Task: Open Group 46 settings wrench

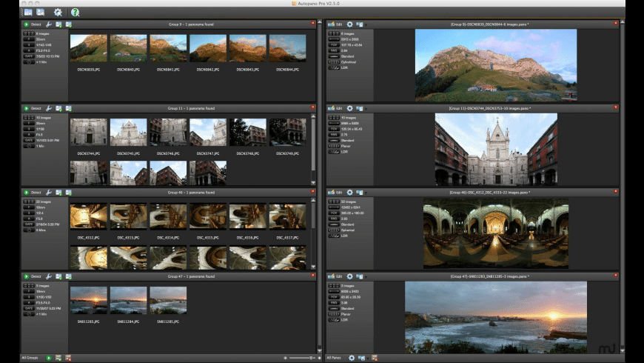Action: [x=48, y=193]
